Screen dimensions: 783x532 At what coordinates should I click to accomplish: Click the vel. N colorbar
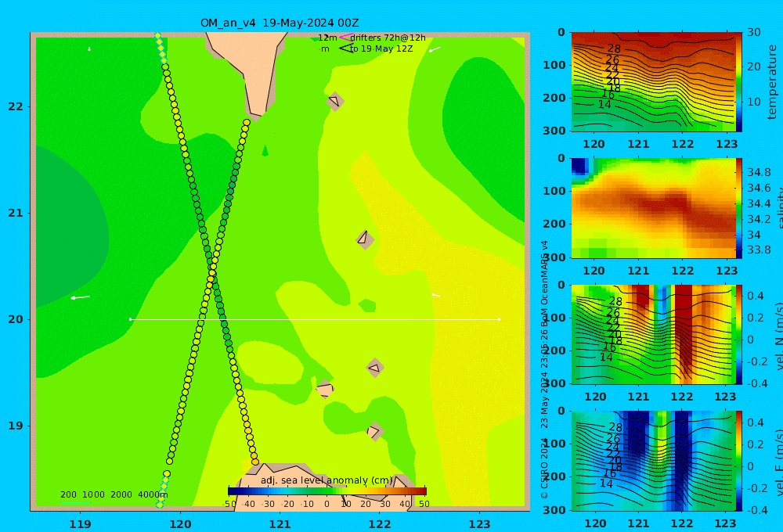coord(739,334)
